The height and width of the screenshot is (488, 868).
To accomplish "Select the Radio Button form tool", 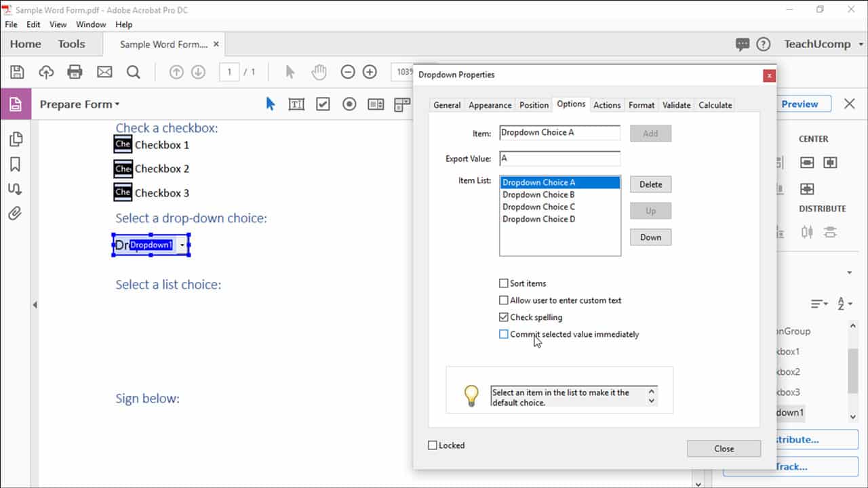I will click(348, 104).
